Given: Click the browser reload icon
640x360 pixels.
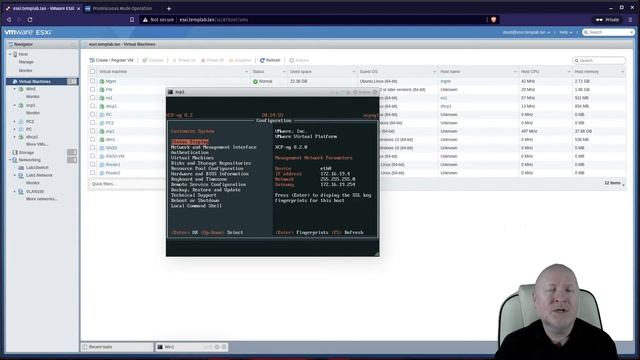Looking at the screenshot, I should pyautogui.click(x=30, y=20).
